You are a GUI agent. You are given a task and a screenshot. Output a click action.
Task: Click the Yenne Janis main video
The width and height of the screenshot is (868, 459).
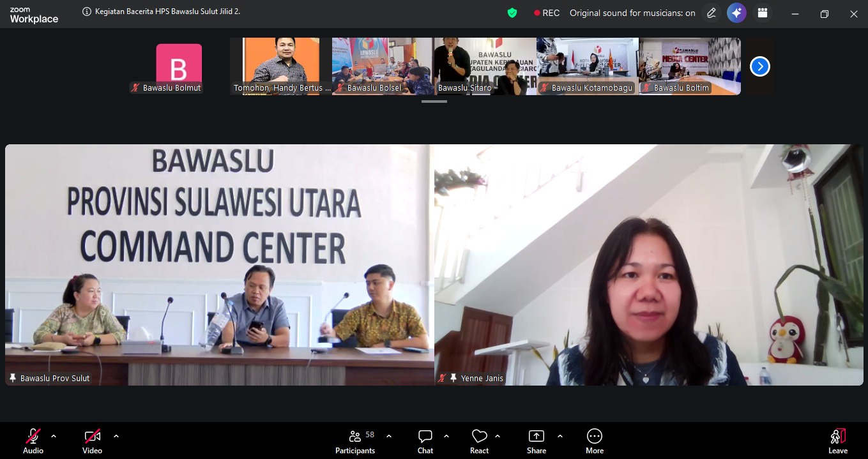coord(649,265)
